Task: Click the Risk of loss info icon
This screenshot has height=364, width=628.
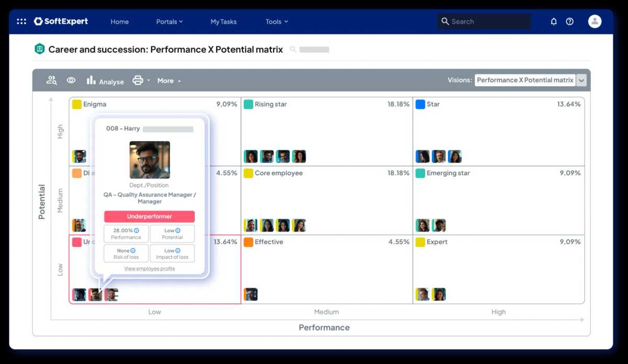Action: click(133, 251)
